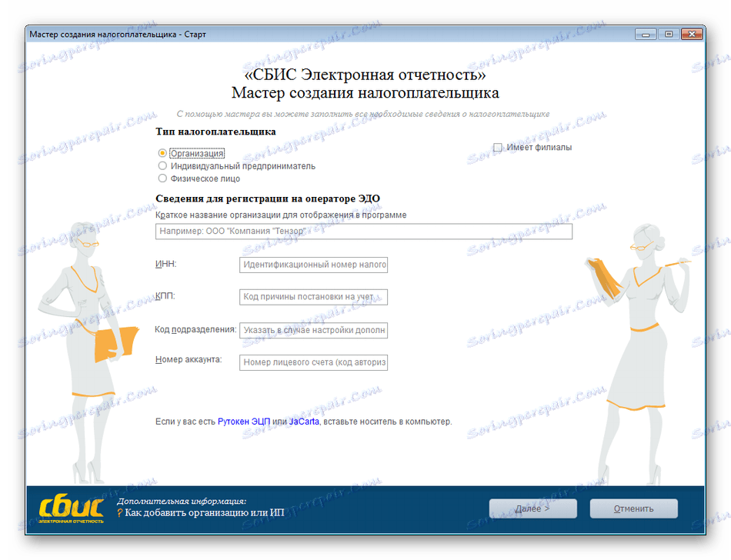Maximize the wizard window
This screenshot has width=731, height=560.
(669, 35)
